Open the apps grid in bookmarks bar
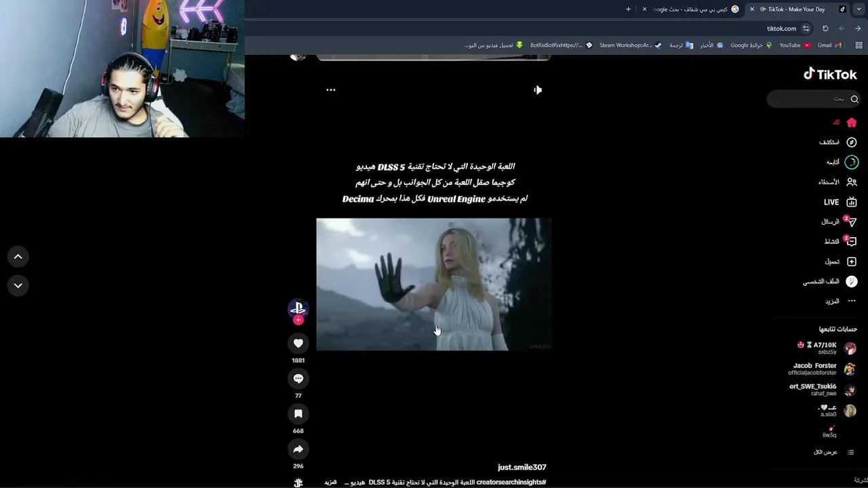This screenshot has width=868, height=488. point(858,45)
